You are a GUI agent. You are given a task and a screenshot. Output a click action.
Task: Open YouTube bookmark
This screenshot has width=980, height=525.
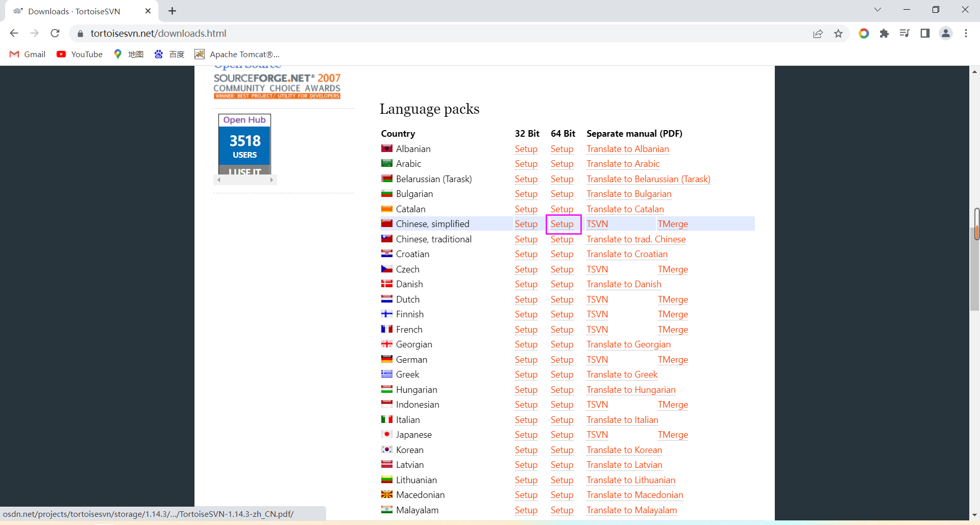[80, 54]
